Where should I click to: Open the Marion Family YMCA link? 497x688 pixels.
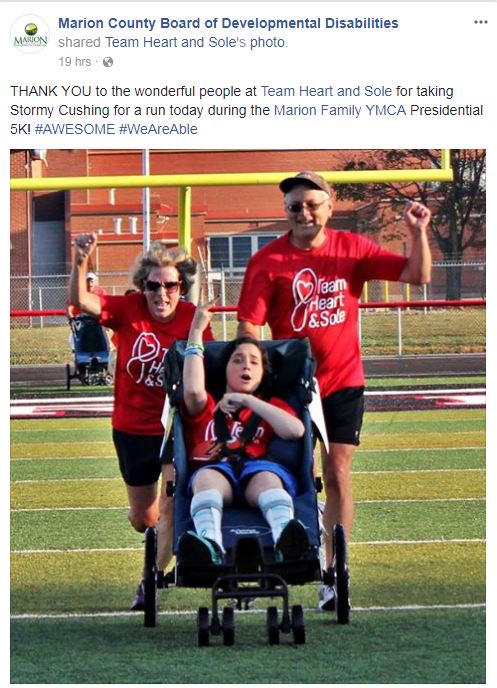(340, 110)
